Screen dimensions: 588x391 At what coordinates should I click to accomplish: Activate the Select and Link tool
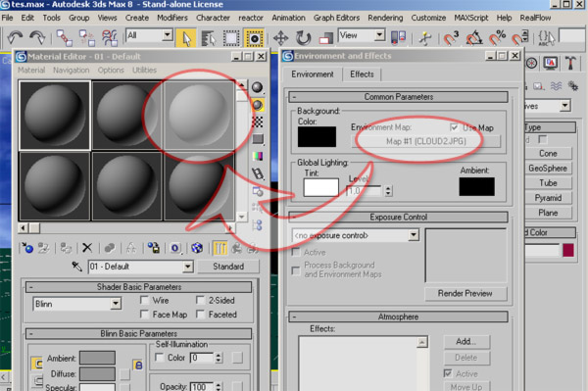(64, 37)
